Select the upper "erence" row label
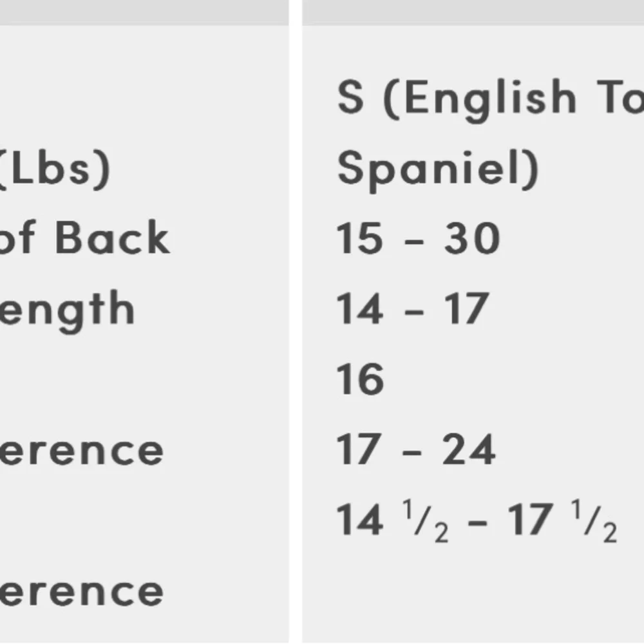Viewport: 644px width, 644px height. 82,450
